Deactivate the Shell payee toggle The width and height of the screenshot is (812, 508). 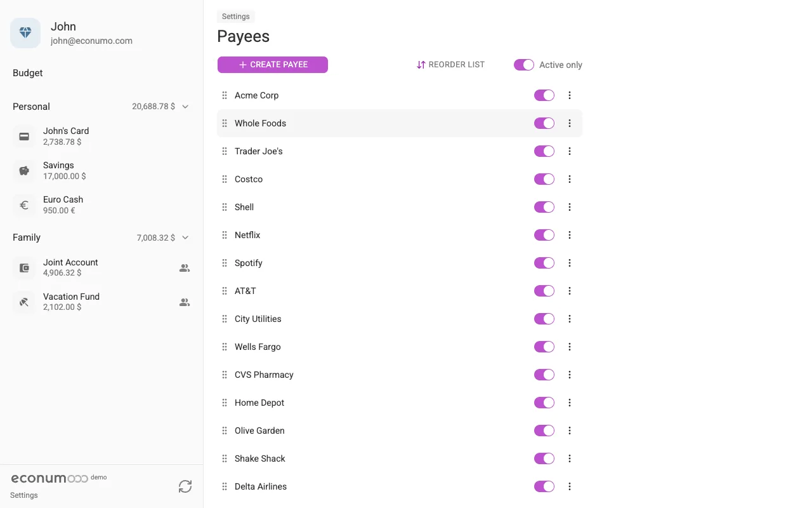(x=544, y=207)
